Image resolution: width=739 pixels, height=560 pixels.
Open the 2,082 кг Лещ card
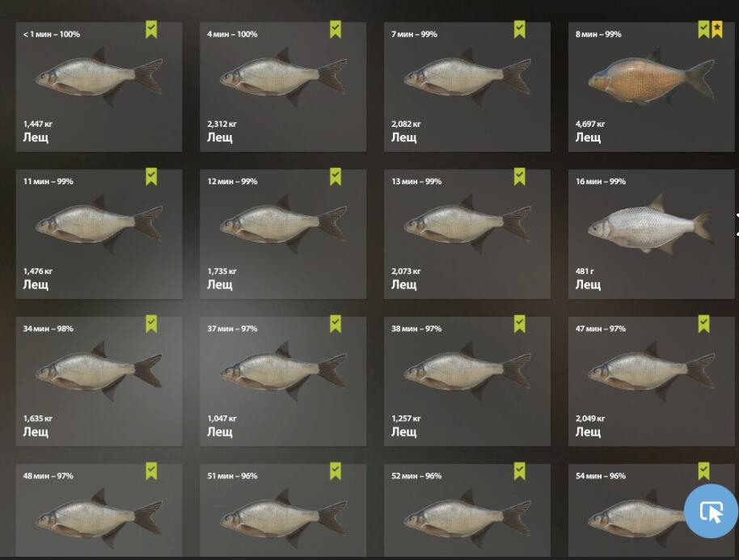467,87
